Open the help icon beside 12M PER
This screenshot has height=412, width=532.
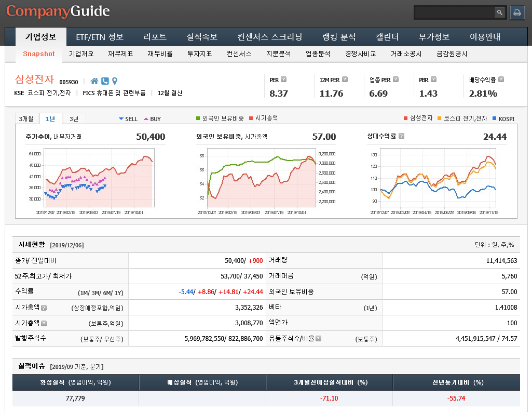345,79
